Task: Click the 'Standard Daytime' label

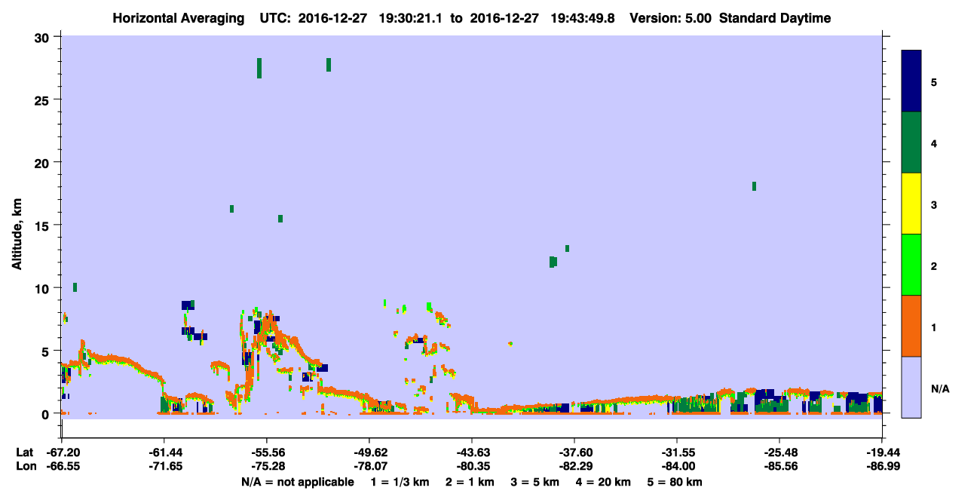Action: point(775,18)
